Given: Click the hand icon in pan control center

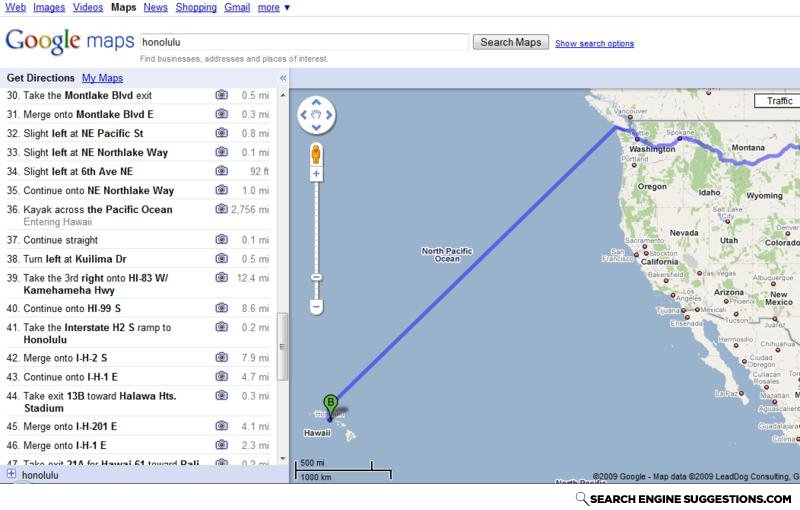Looking at the screenshot, I should 316,115.
